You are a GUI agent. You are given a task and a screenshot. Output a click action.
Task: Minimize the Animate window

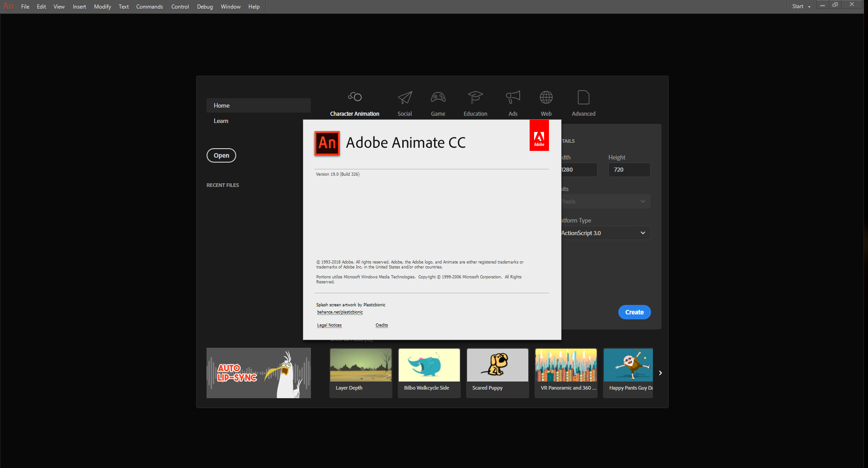[822, 5]
